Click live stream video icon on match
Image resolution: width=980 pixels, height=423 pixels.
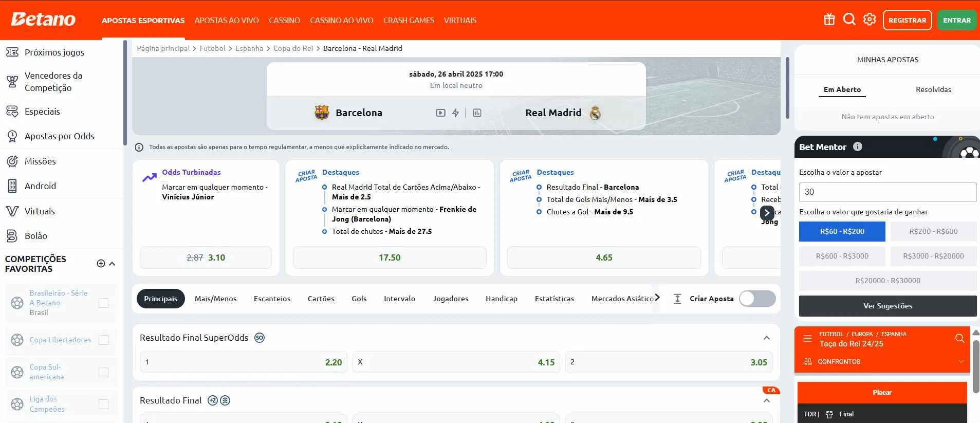pos(440,113)
